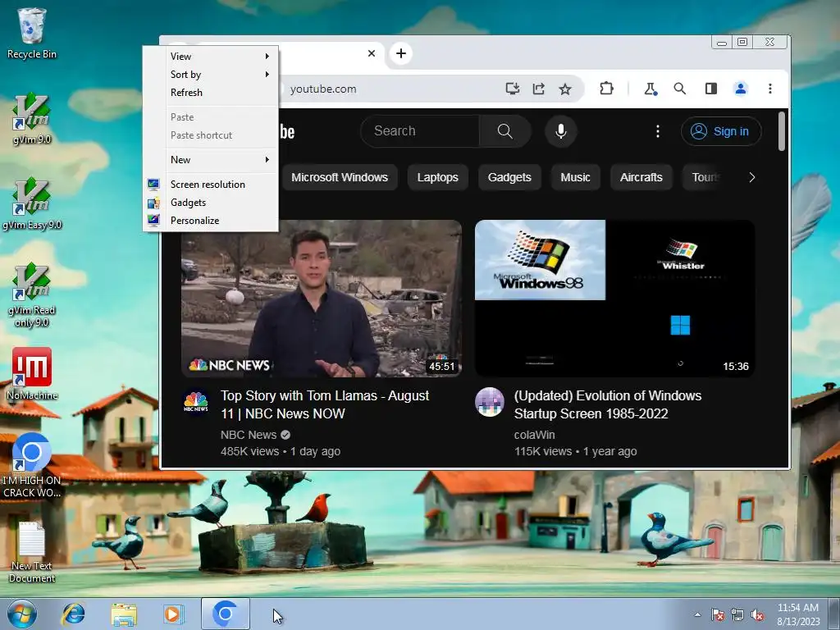Image resolution: width=840 pixels, height=630 pixels.
Task: Select the NoMachine desktop icon
Action: [32, 374]
